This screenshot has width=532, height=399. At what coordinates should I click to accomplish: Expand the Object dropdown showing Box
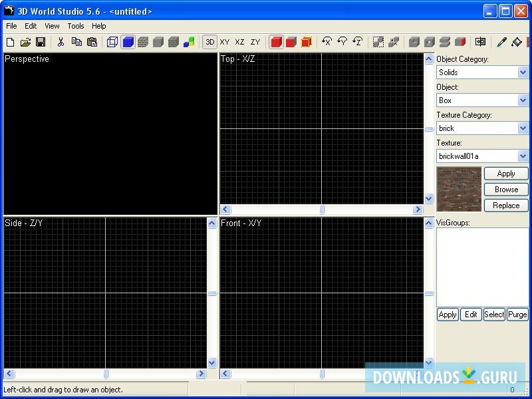click(x=523, y=100)
